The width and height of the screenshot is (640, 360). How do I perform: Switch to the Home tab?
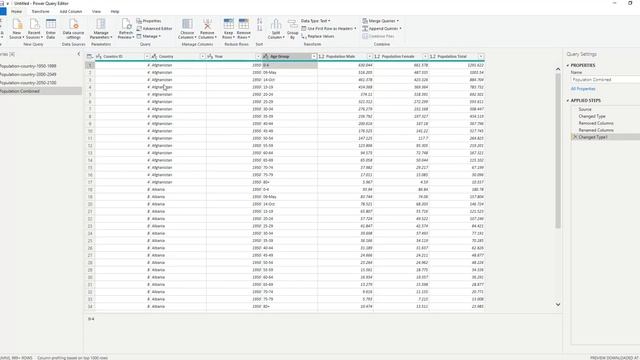coord(17,11)
